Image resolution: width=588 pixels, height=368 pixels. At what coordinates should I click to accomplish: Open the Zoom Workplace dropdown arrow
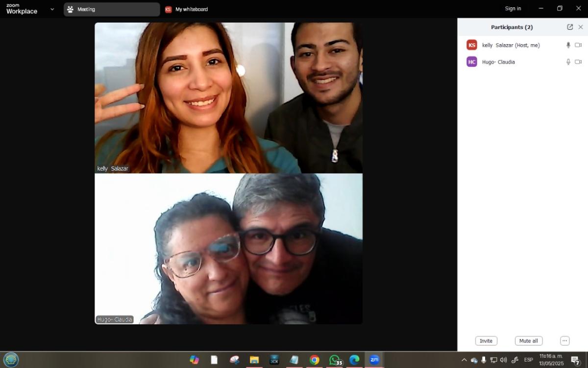point(52,9)
